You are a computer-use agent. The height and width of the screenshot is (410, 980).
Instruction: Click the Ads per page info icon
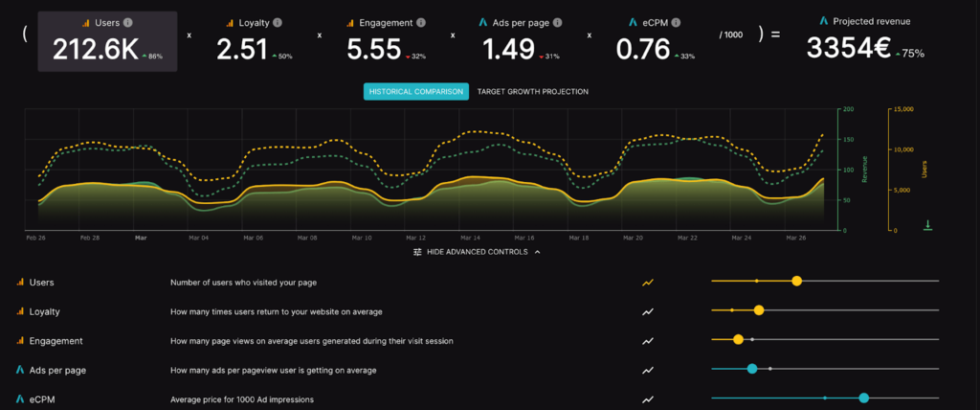point(557,22)
